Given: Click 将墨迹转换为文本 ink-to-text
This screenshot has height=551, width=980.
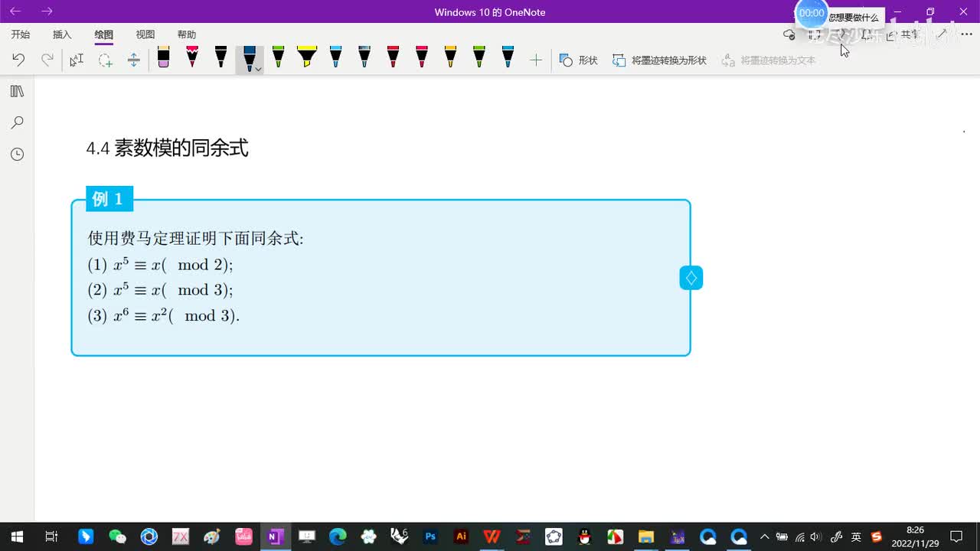Looking at the screenshot, I should [x=769, y=60].
